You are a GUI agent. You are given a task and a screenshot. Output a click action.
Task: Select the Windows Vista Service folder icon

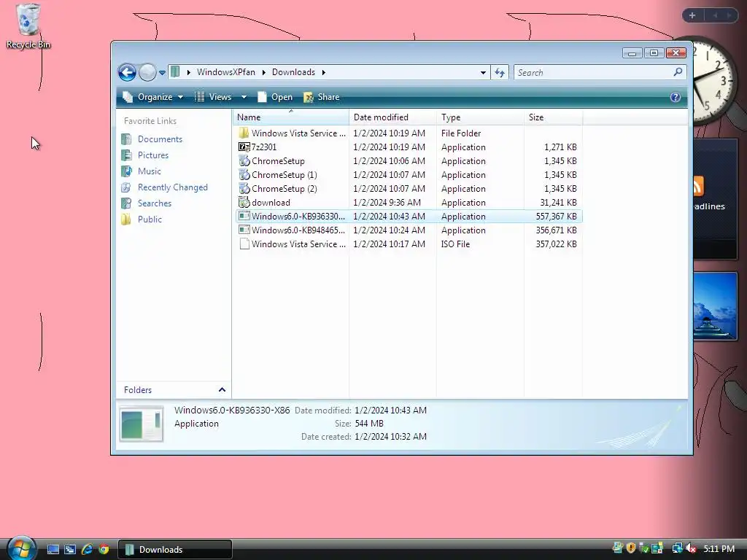244,133
